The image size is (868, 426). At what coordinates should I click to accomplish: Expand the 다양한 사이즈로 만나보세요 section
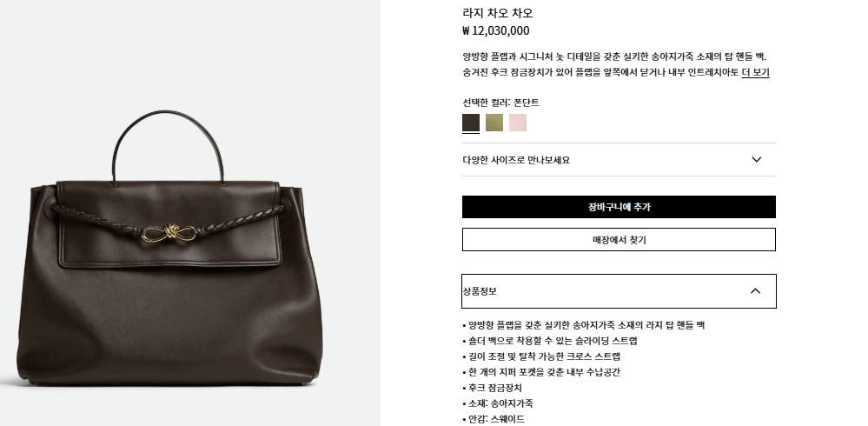tap(619, 160)
